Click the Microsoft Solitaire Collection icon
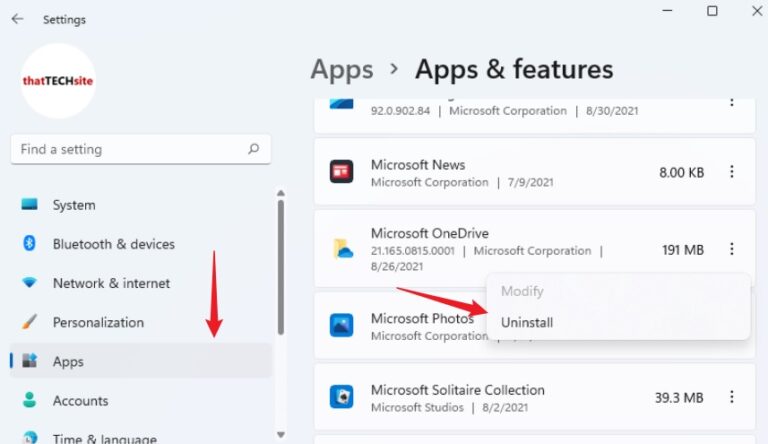Screen dimensions: 768x444 pyautogui.click(x=341, y=396)
